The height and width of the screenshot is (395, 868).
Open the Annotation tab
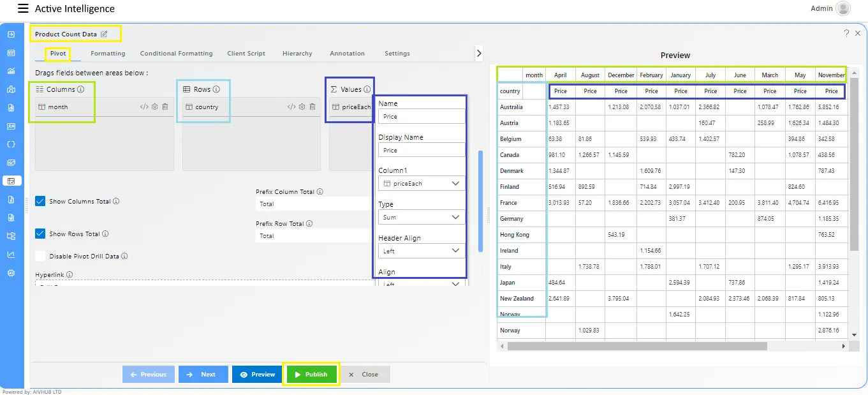[348, 54]
